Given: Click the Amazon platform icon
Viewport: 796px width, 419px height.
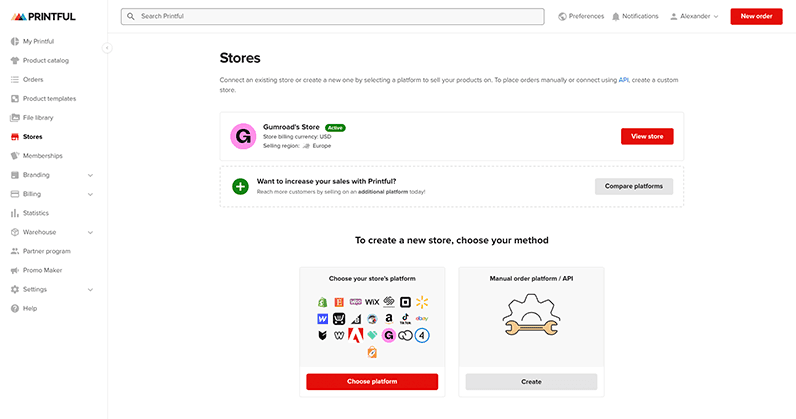Looking at the screenshot, I should click(x=388, y=318).
